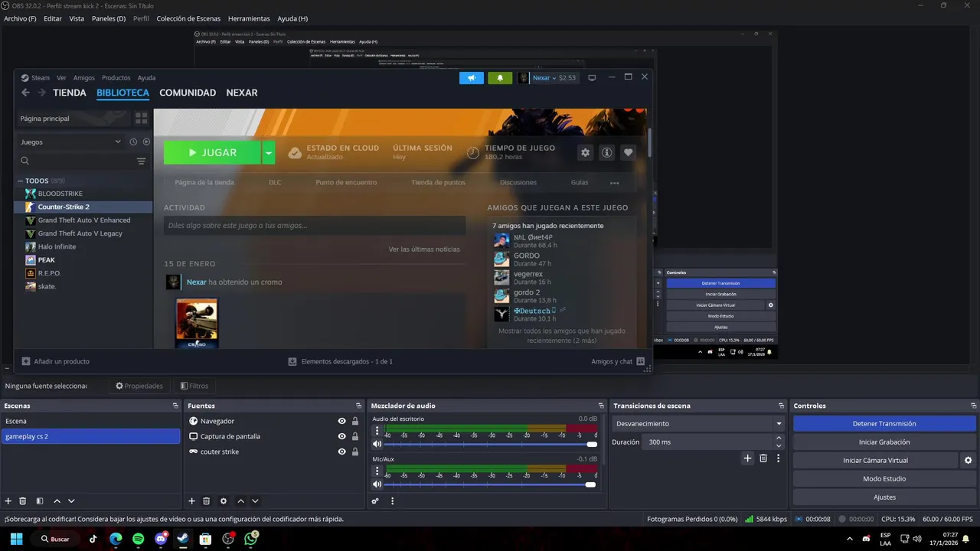Image resolution: width=980 pixels, height=551 pixels.
Task: Click the grid collections view icon in Steam
Action: [141, 119]
